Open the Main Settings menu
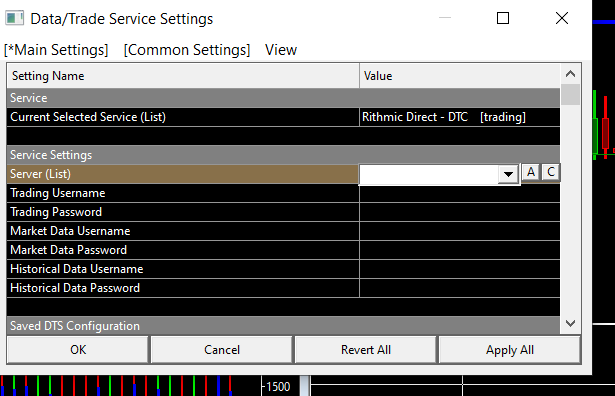Image resolution: width=615 pixels, height=396 pixels. [56, 50]
